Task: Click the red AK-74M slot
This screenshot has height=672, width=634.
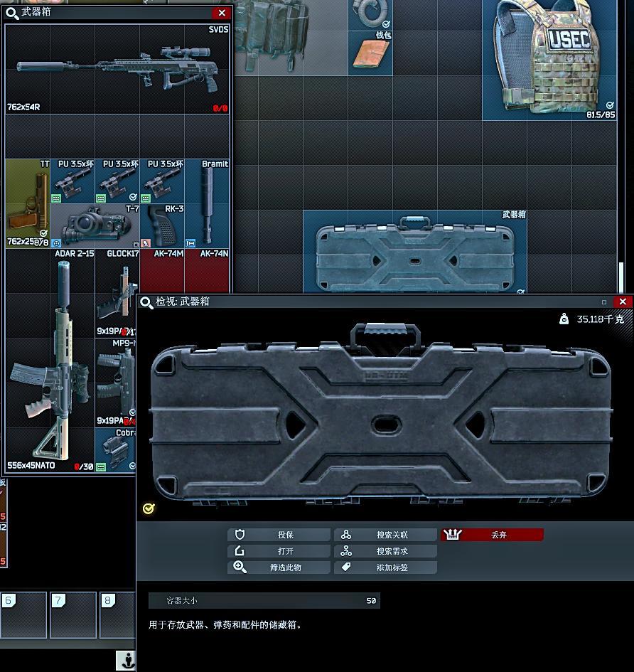Action: pos(162,271)
